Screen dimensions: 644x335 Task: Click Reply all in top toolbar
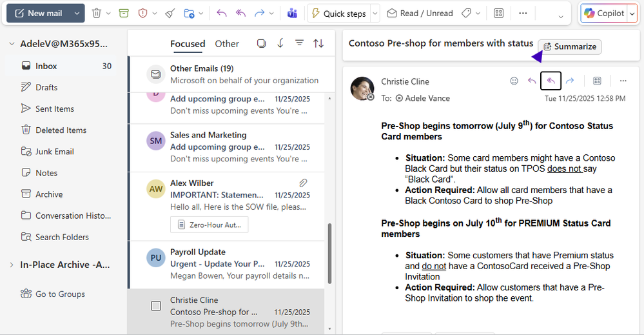tap(240, 13)
